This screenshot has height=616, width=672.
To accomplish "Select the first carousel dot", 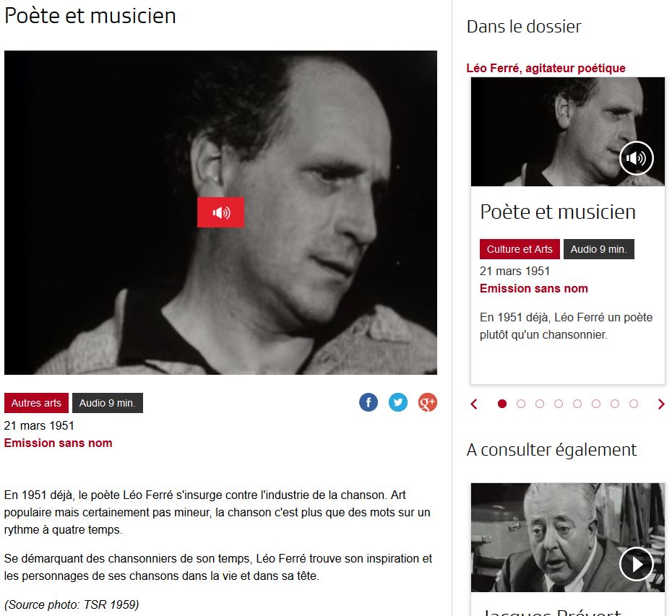I will [502, 404].
